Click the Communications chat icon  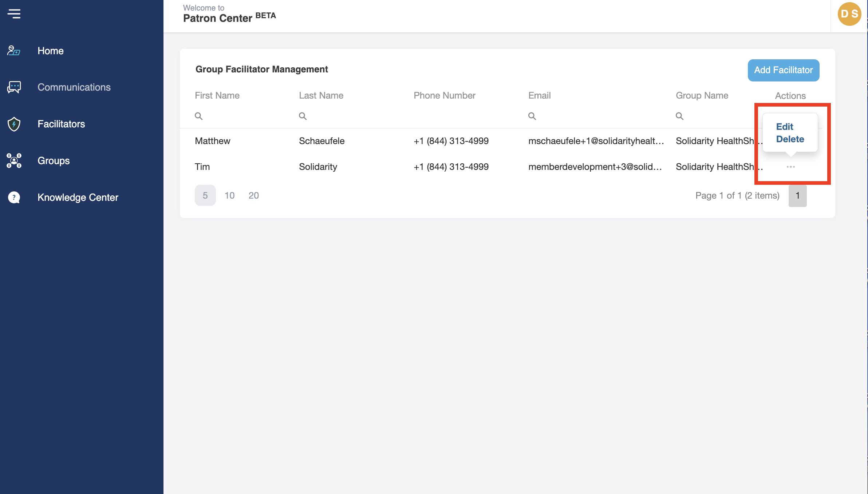14,87
